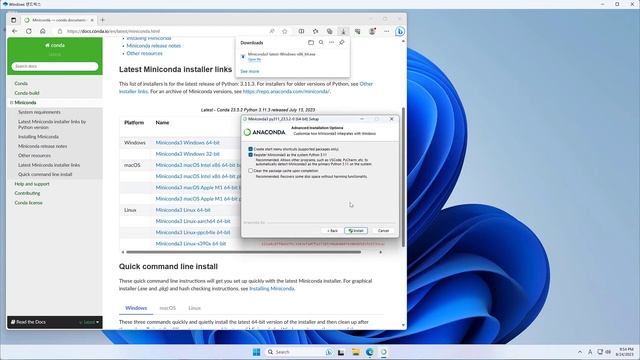Open Collections in Edge toolbar
640x360 pixels.
coord(329,31)
